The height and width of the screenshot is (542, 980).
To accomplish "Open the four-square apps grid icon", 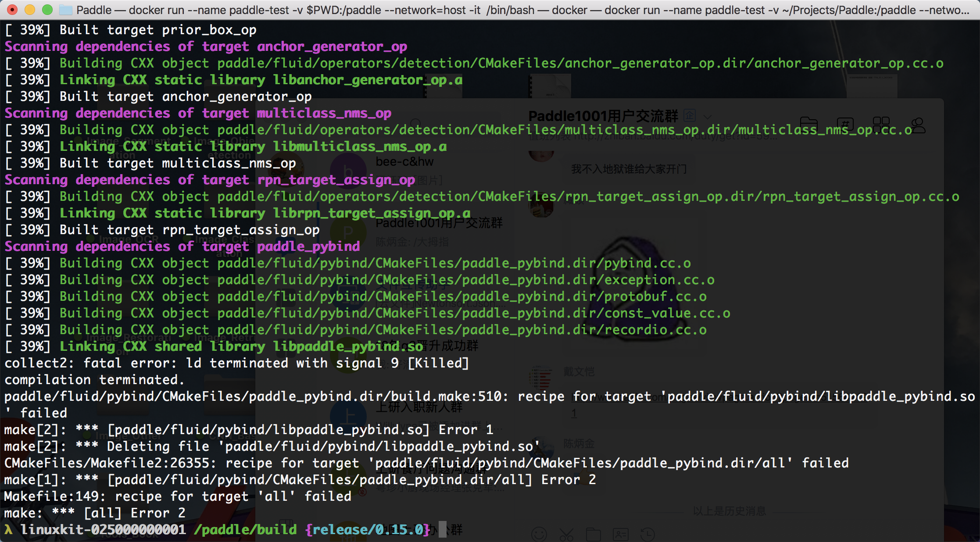I will tap(881, 124).
